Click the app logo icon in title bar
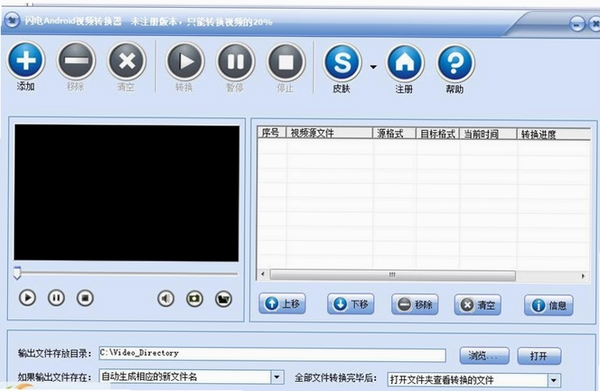This screenshot has width=600, height=391. [x=12, y=20]
